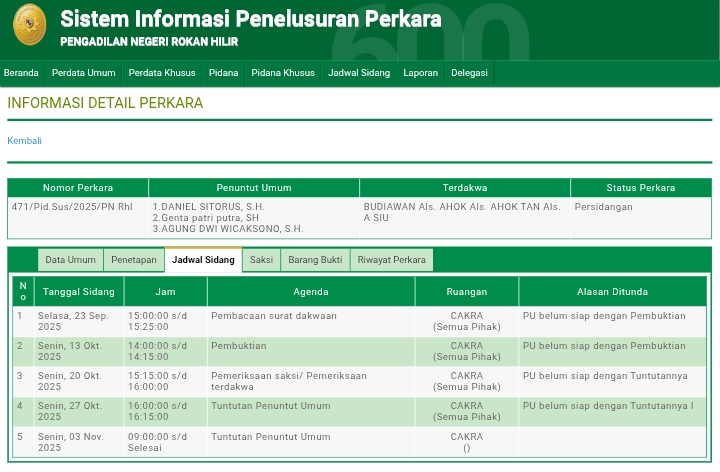The width and height of the screenshot is (720, 472).
Task: Open the Laporan menu
Action: pos(420,73)
